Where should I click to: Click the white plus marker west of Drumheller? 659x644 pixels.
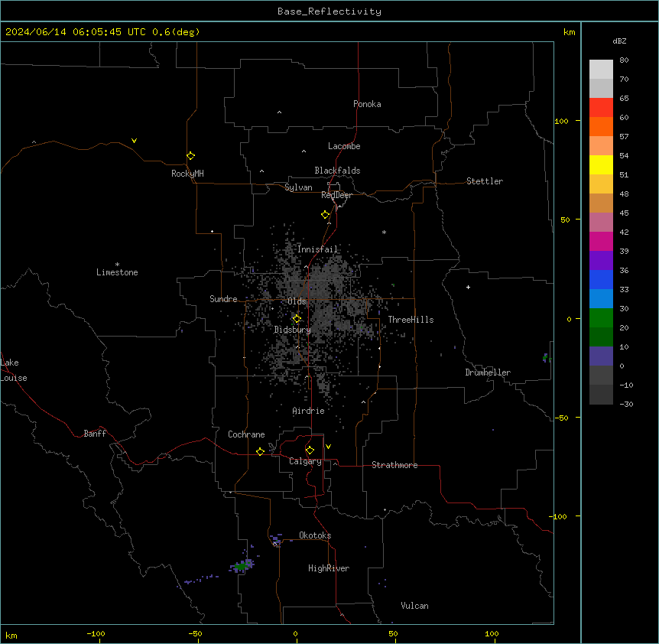[x=468, y=287]
